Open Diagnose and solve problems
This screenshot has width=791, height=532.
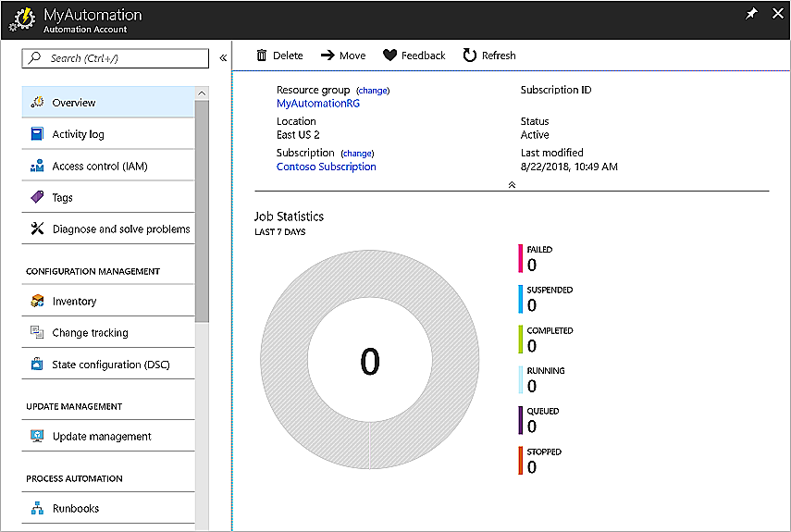click(120, 229)
